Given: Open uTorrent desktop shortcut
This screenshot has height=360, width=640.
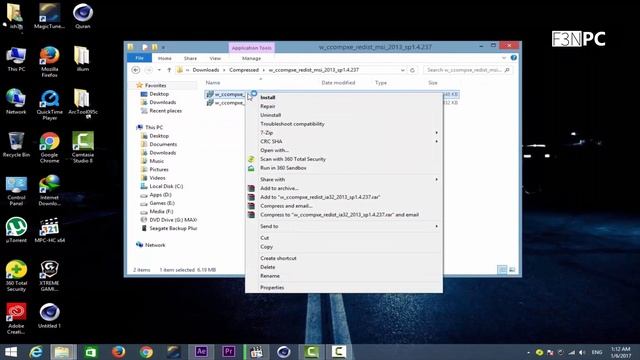Looking at the screenshot, I should [x=16, y=230].
